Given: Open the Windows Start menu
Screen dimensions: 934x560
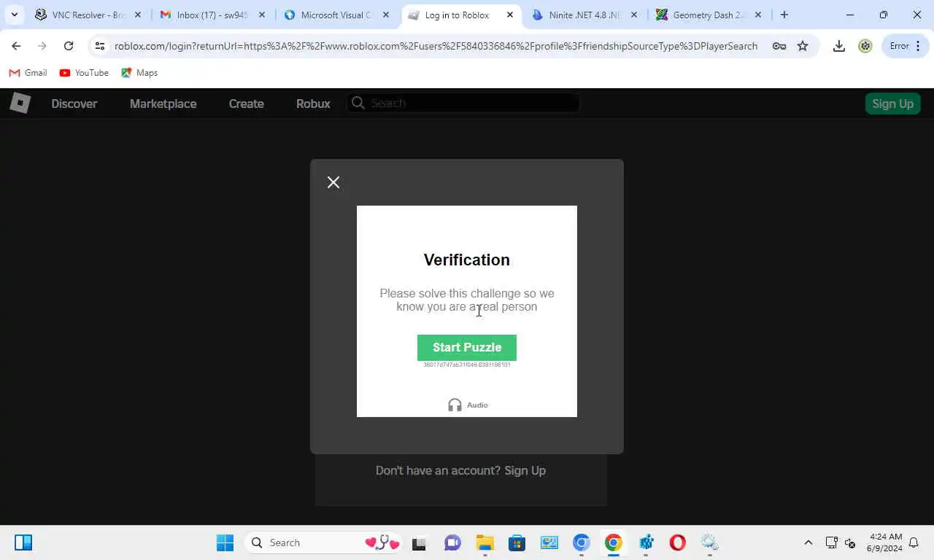Looking at the screenshot, I should (x=225, y=542).
